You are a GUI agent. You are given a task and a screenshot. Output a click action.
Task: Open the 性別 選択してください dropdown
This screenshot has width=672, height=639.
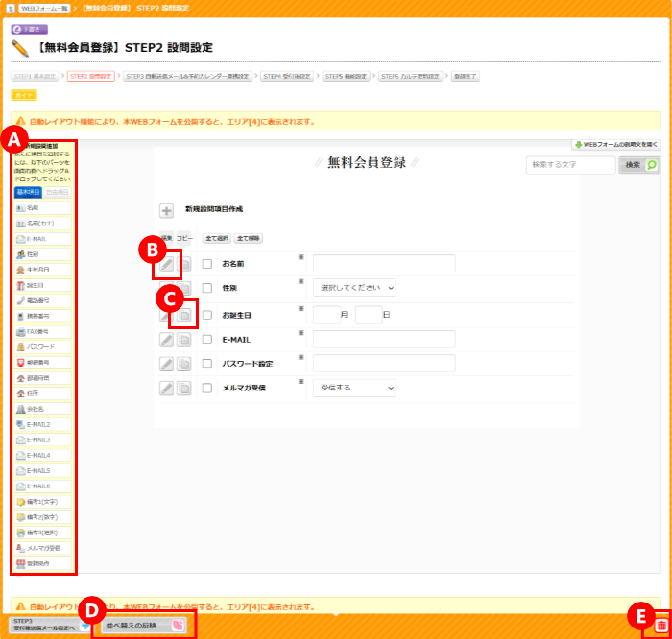pyautogui.click(x=353, y=287)
